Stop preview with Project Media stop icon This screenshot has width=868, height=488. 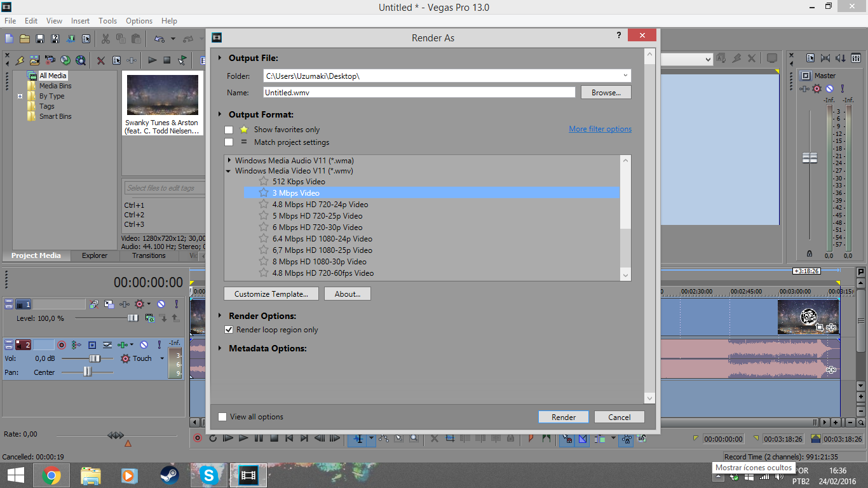click(167, 60)
